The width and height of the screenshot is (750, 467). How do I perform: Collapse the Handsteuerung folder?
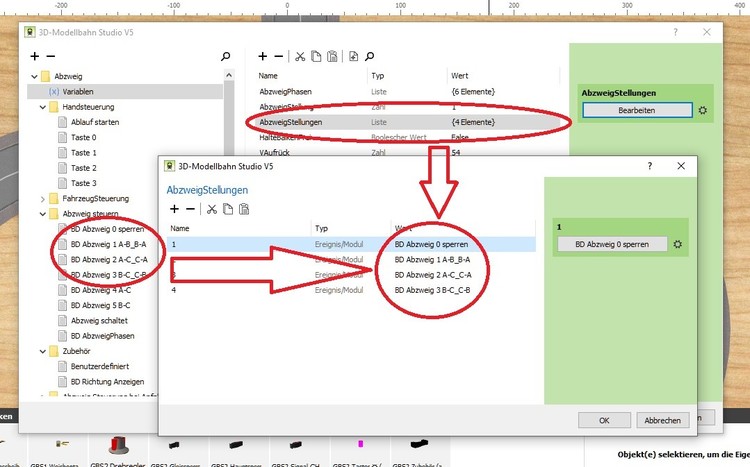(x=43, y=107)
